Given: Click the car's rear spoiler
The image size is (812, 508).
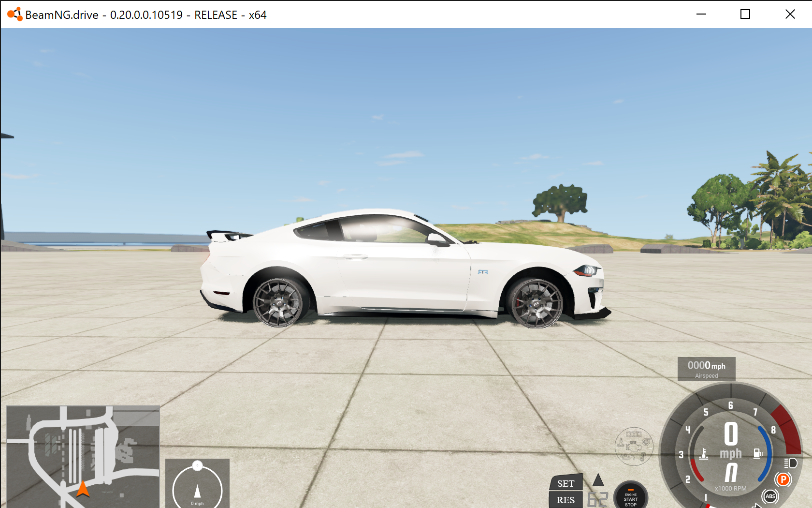Looking at the screenshot, I should 228,235.
